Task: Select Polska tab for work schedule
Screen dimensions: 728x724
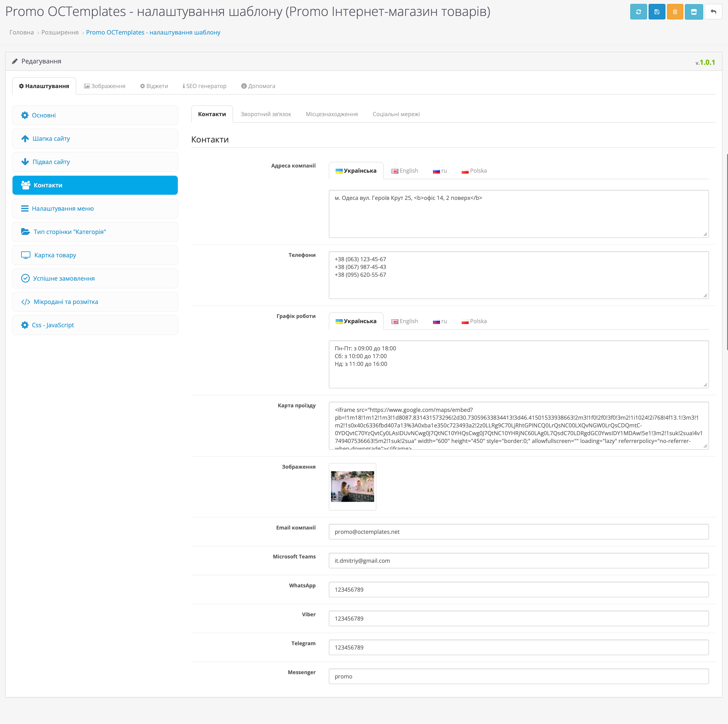Action: click(474, 321)
